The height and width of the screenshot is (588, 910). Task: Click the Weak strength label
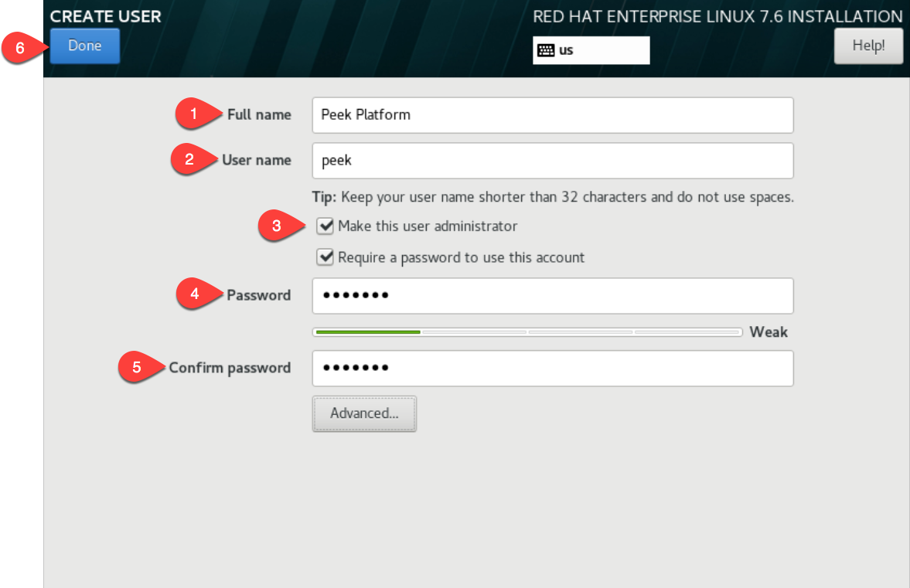point(769,332)
